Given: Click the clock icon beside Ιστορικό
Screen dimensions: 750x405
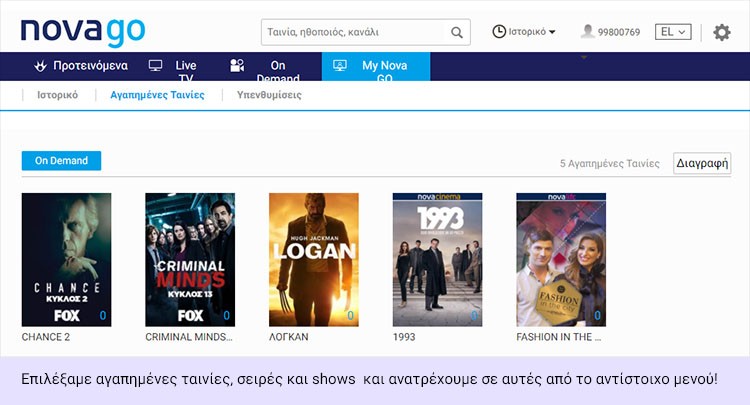Looking at the screenshot, I should point(499,32).
